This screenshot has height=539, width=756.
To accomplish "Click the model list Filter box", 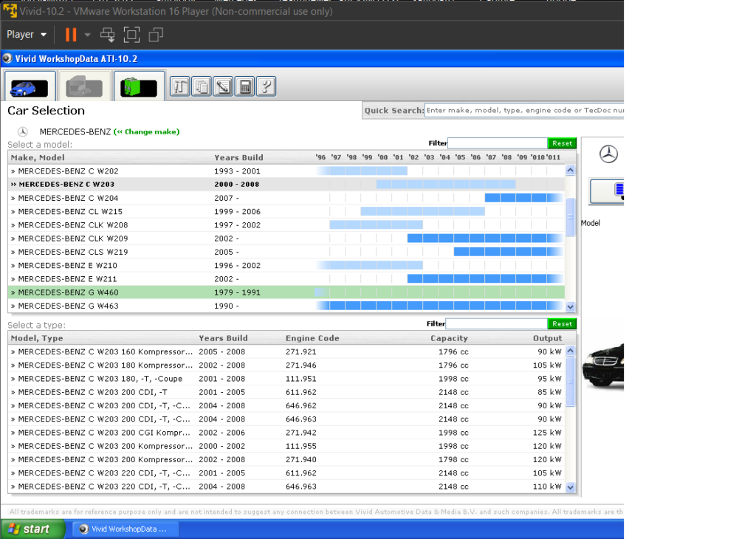I will [x=498, y=143].
